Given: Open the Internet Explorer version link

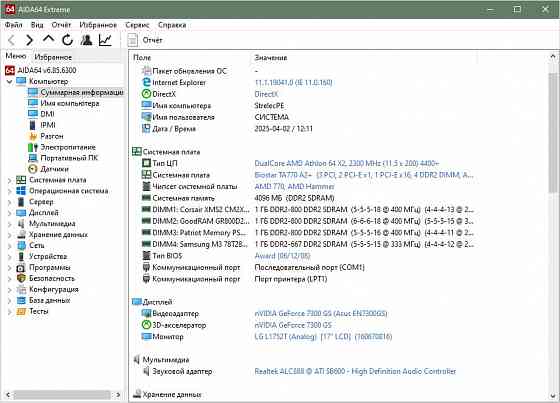Looking at the screenshot, I should click(x=293, y=83).
